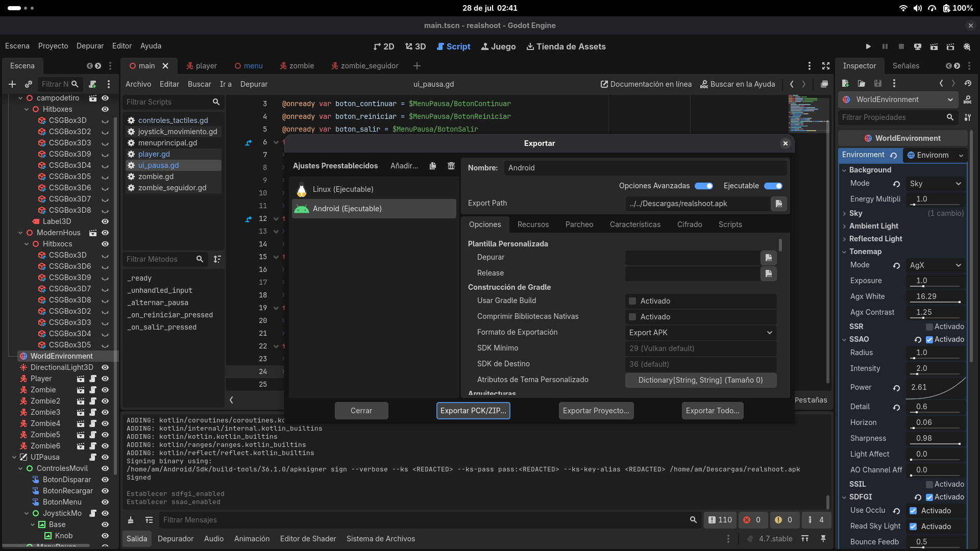Click Nombre field containing Android

click(645, 168)
